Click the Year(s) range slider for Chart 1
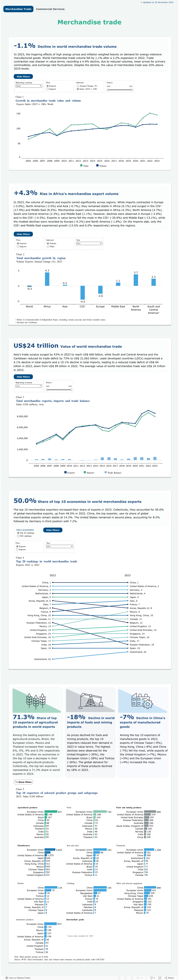The height and width of the screenshot is (980, 179). (x=120, y=90)
